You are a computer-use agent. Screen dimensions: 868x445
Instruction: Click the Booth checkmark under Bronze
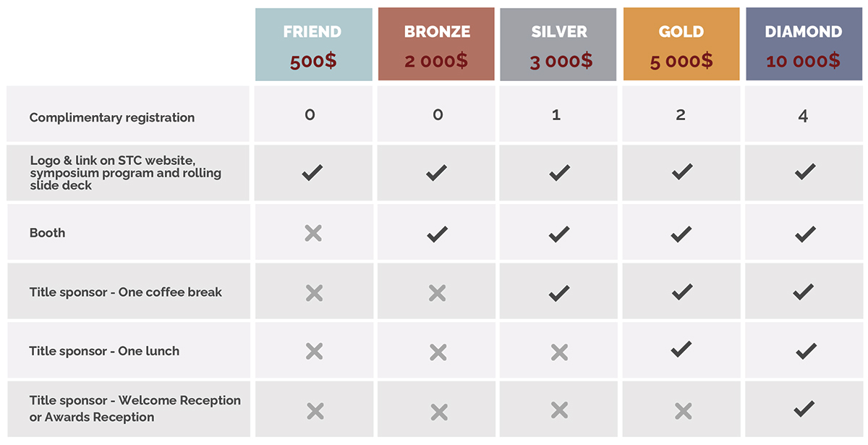(436, 233)
